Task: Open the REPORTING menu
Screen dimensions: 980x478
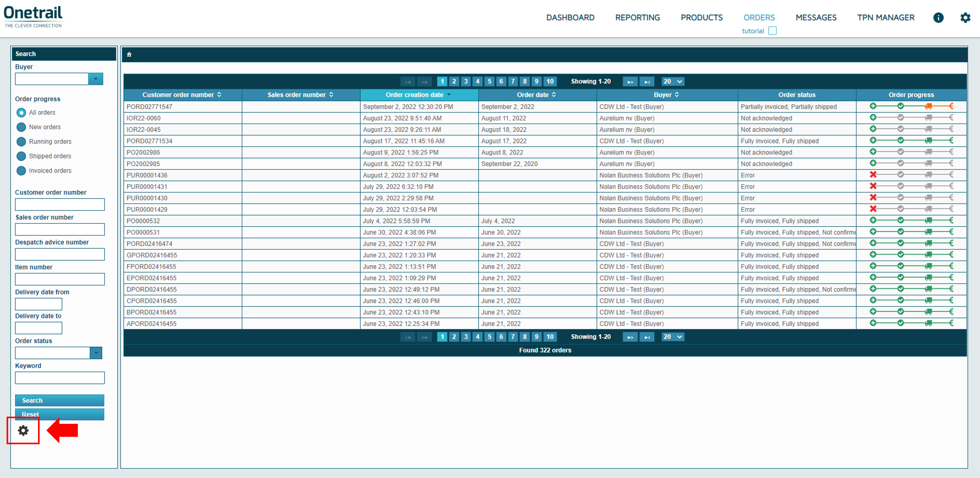Action: click(637, 17)
